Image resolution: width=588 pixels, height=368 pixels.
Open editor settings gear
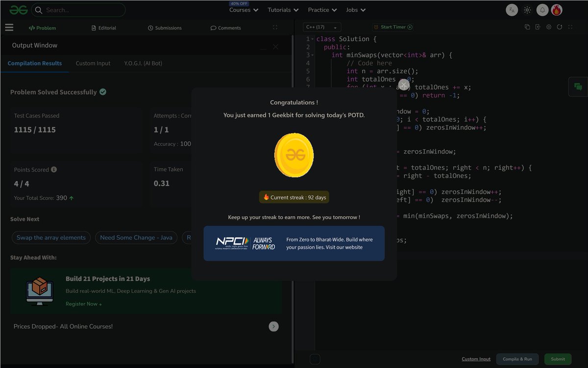549,27
